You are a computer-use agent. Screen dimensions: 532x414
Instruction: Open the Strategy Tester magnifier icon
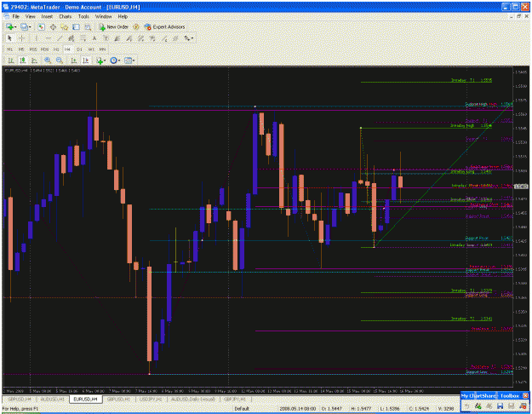pos(88,27)
